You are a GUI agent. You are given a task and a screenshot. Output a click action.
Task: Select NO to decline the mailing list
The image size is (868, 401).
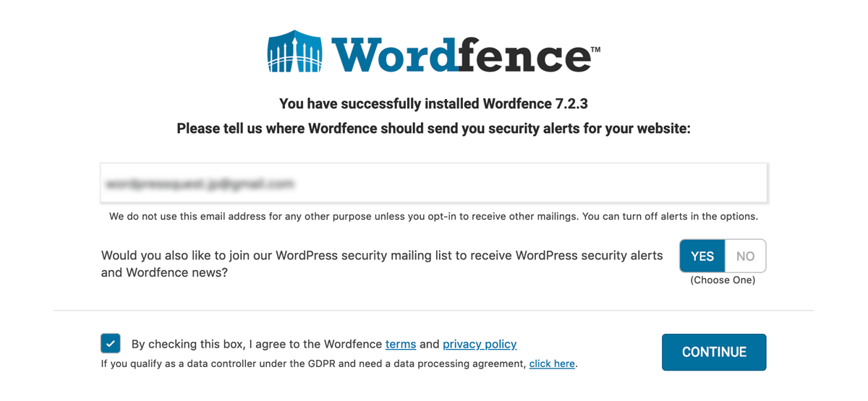pyautogui.click(x=745, y=256)
